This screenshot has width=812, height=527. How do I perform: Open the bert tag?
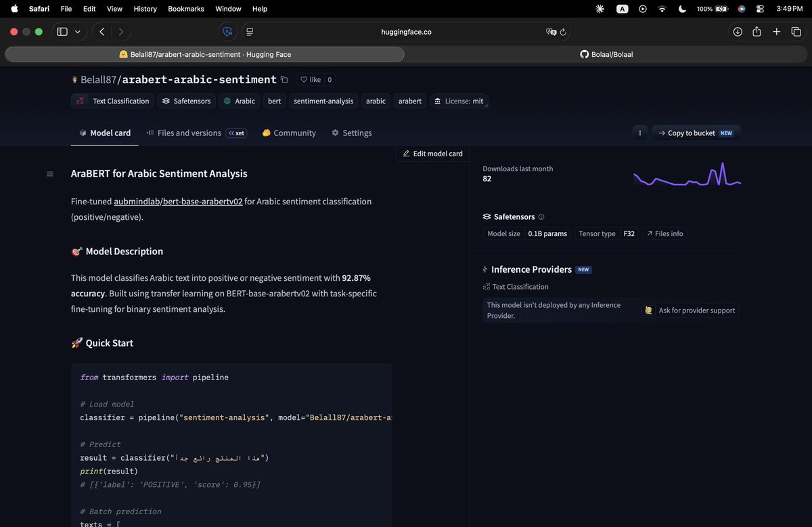click(274, 101)
